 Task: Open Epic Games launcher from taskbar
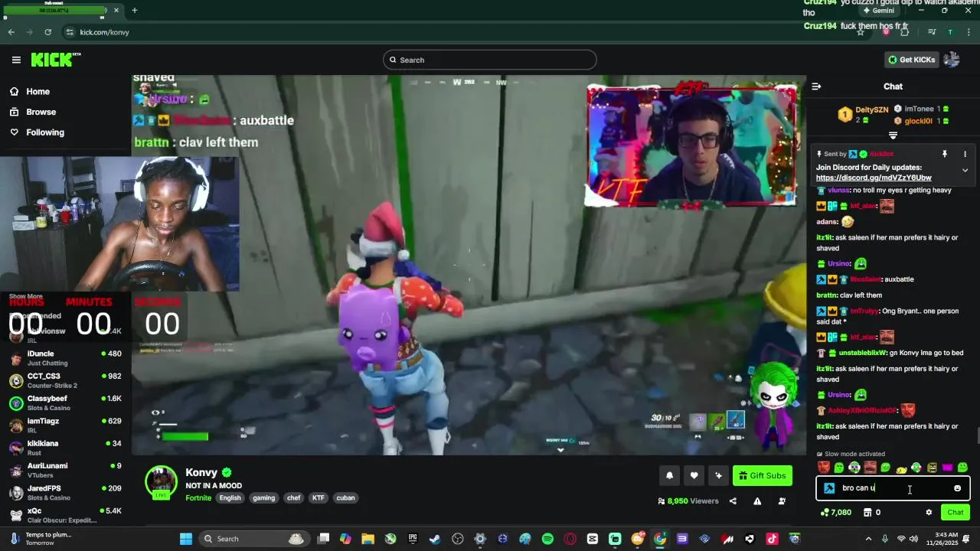coord(413,539)
